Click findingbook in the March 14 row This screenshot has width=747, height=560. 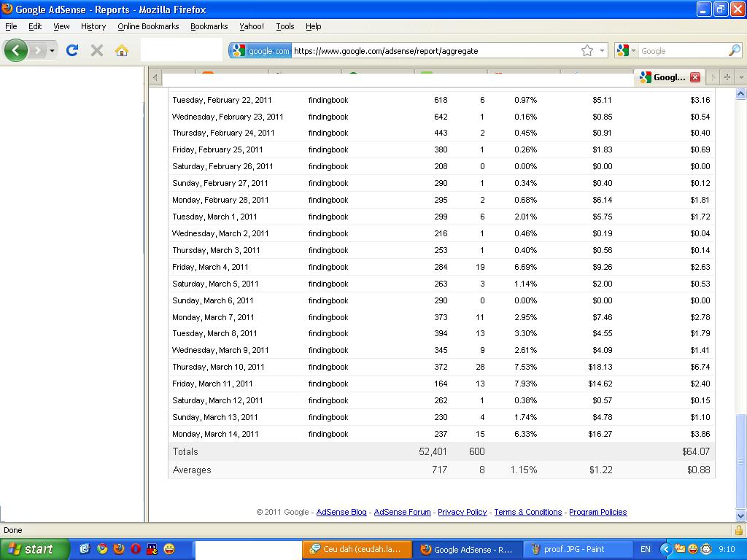[328, 434]
